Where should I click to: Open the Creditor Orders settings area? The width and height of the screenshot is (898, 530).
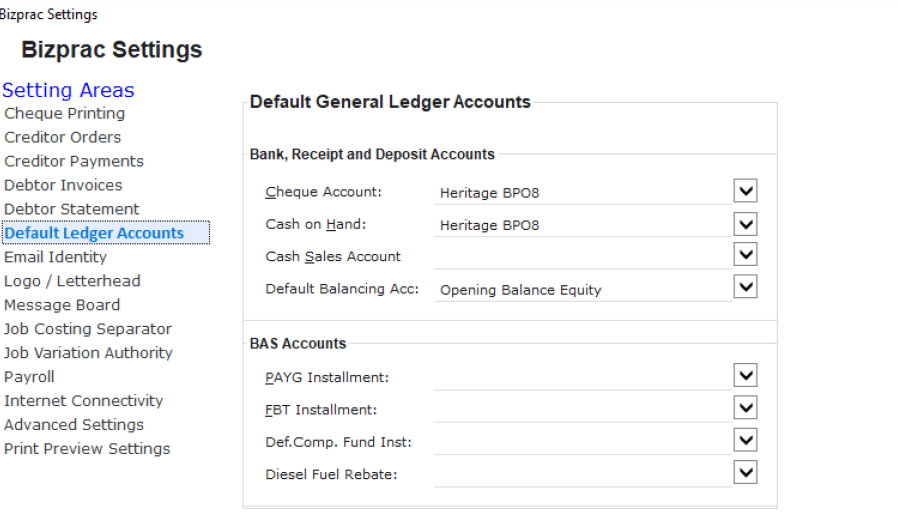[x=62, y=138]
